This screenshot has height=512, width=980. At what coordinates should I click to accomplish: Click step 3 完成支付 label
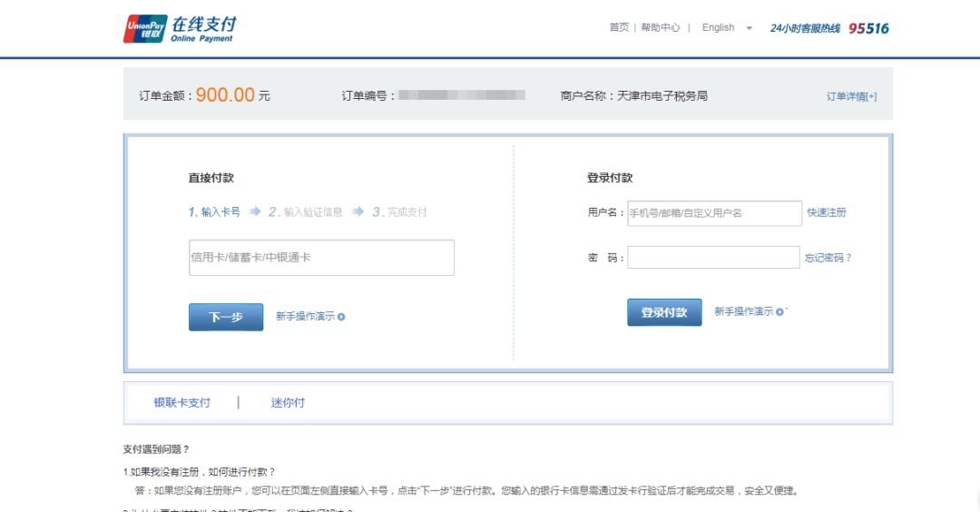399,212
